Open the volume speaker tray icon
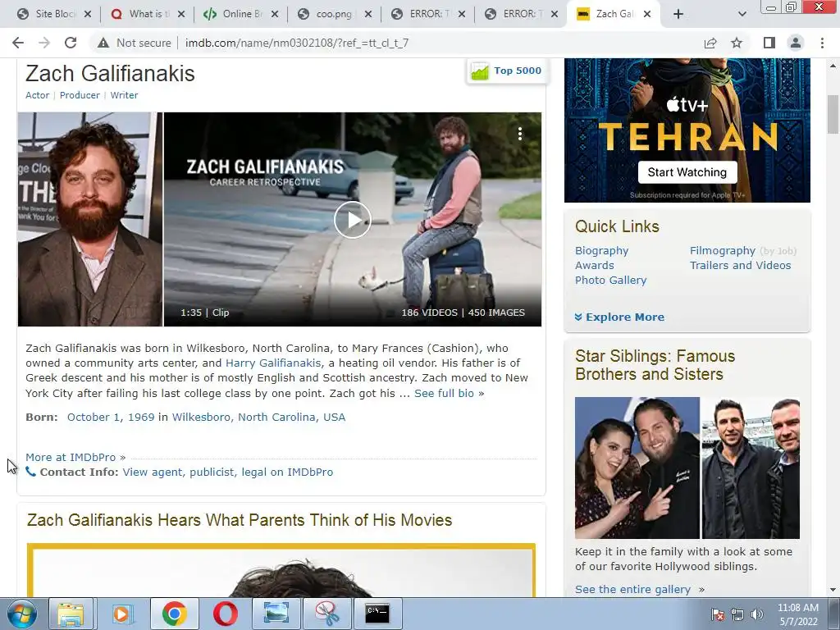Viewport: 840px width, 630px height. [x=757, y=614]
